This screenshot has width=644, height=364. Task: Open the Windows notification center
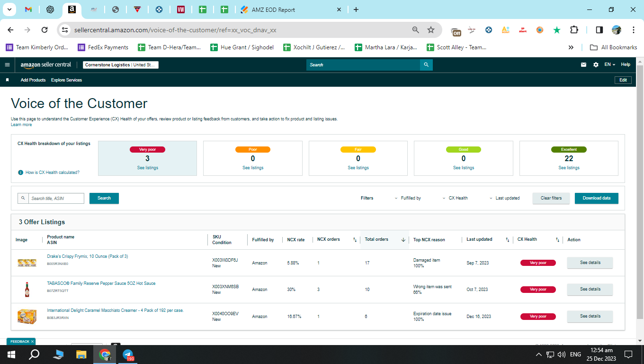coord(628,355)
